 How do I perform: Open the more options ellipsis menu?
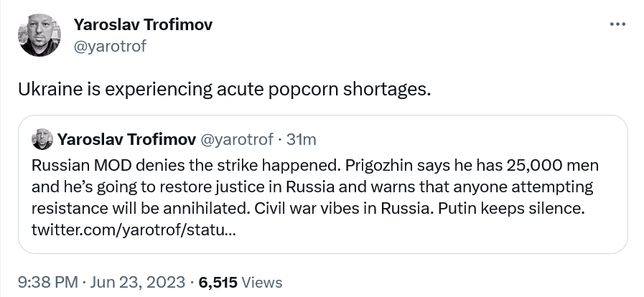coord(617,24)
